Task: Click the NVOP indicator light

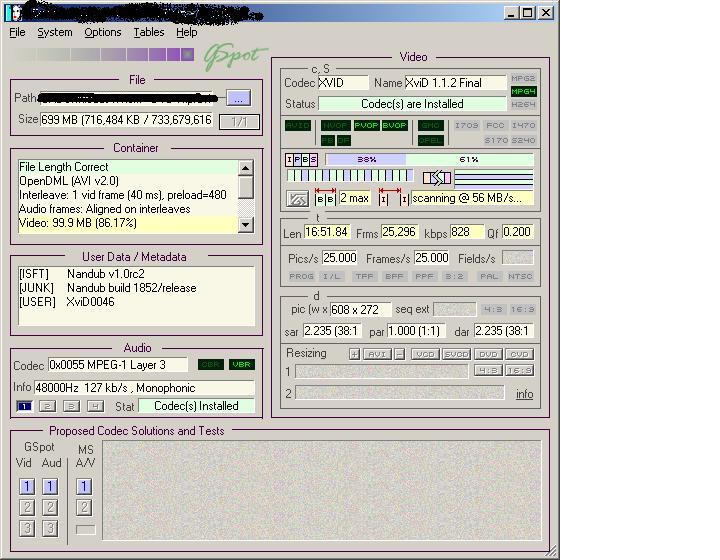Action: pos(335,125)
